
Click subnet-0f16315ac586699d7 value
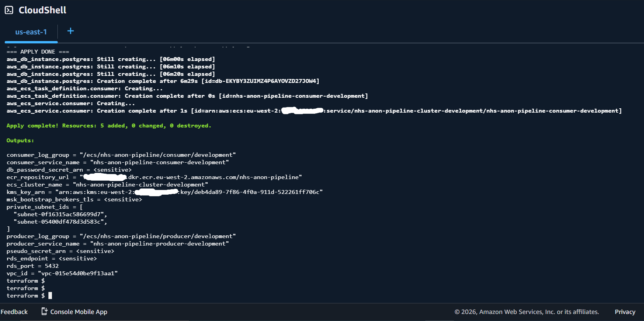tap(60, 214)
